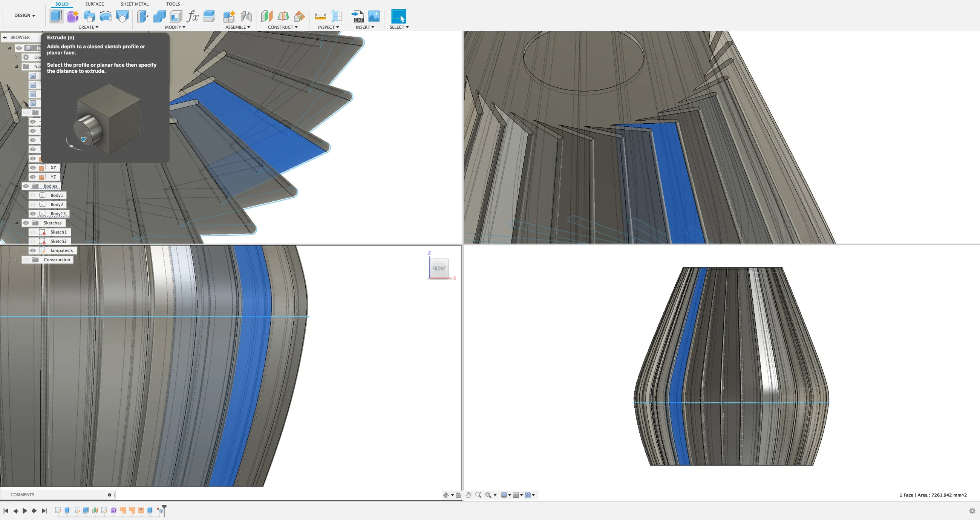Image resolution: width=980 pixels, height=520 pixels.
Task: Expand the Construction folder node
Action: point(16,259)
